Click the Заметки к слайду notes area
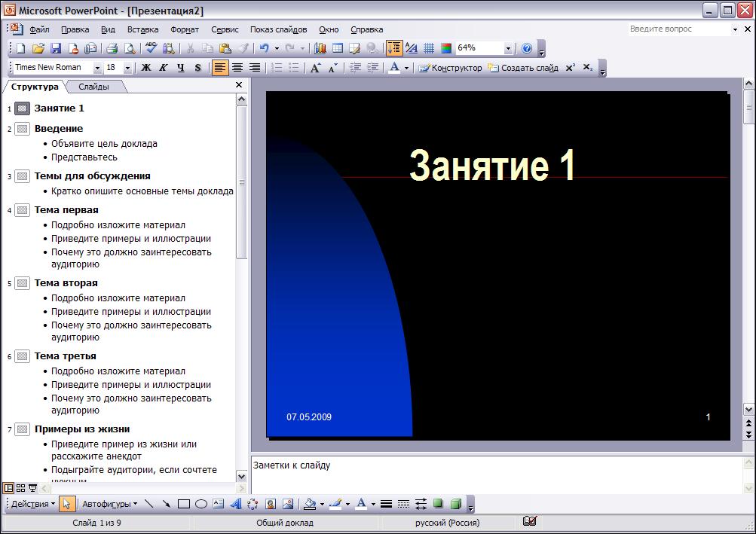This screenshot has height=534, width=756. (x=497, y=474)
